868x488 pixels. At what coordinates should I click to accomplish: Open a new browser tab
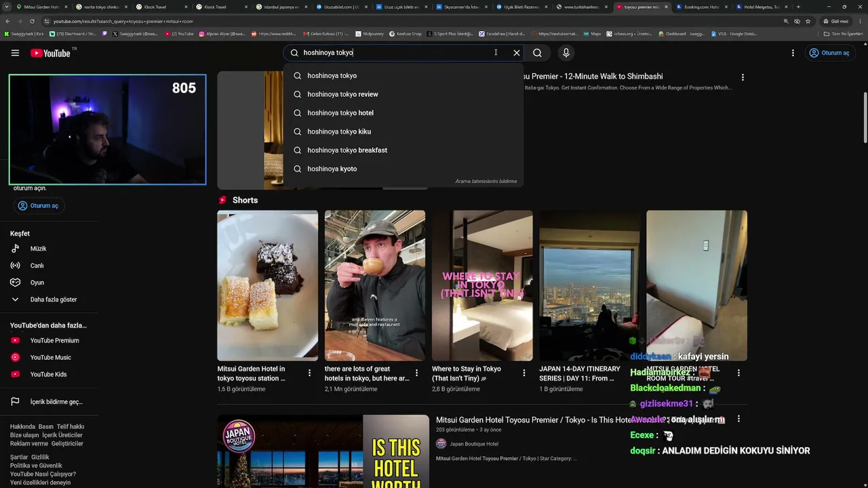point(798,7)
